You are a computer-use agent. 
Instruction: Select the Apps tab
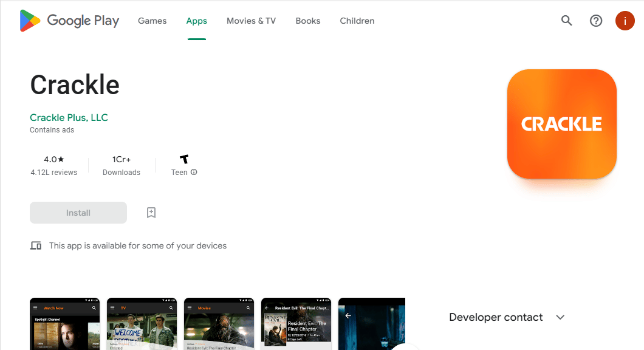196,21
